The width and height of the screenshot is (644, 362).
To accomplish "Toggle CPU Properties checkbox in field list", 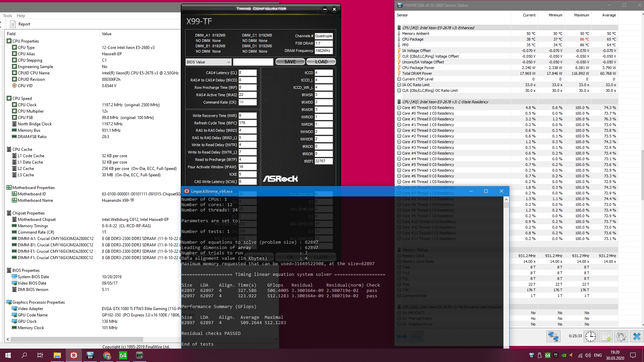I will [9, 41].
